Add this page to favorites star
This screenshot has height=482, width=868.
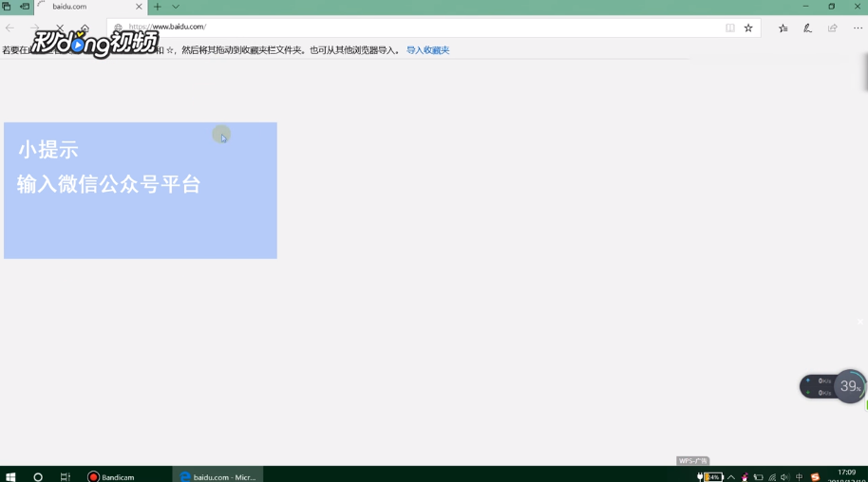(748, 28)
